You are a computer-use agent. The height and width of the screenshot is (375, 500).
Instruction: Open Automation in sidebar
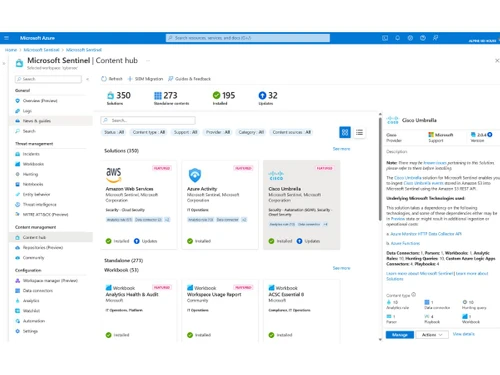[x=30, y=321]
